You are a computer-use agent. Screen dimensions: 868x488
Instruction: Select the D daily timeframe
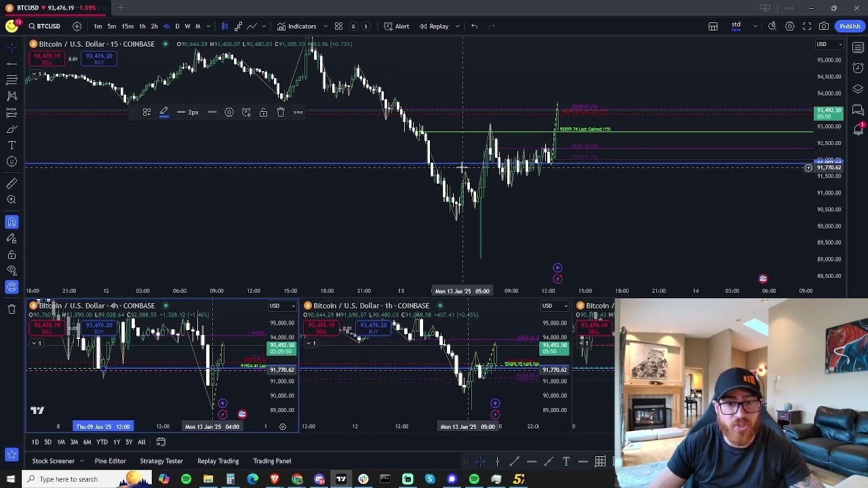177,26
